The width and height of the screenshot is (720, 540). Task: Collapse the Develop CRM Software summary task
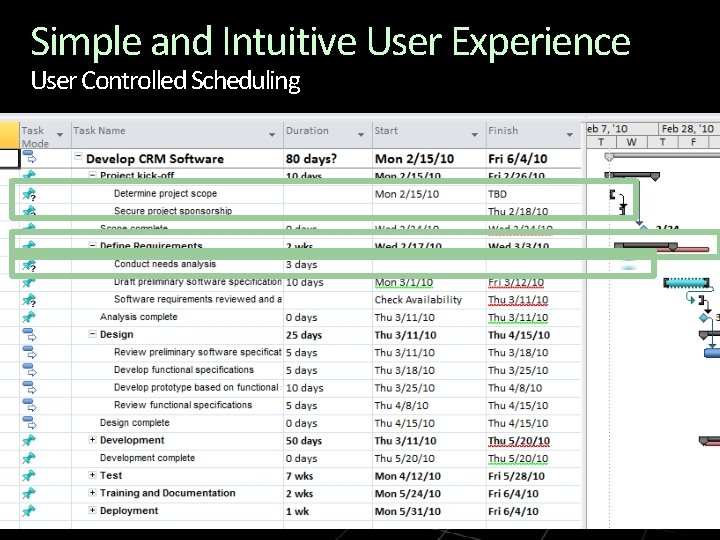(78, 157)
